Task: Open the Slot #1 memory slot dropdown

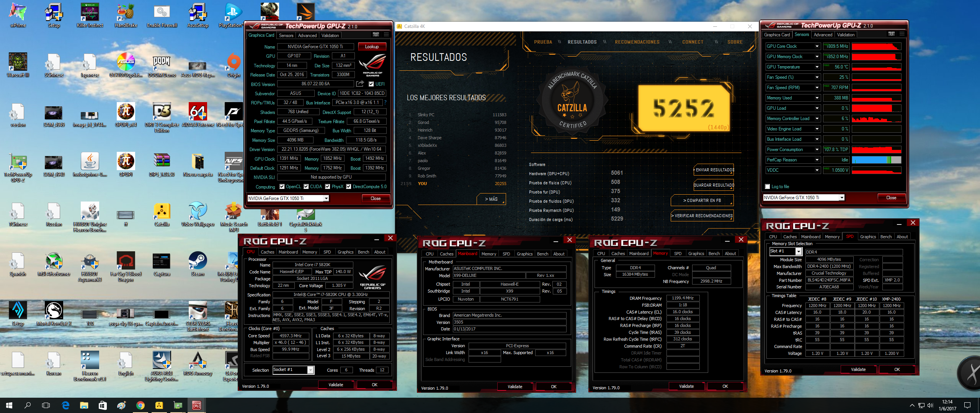Action: point(799,251)
